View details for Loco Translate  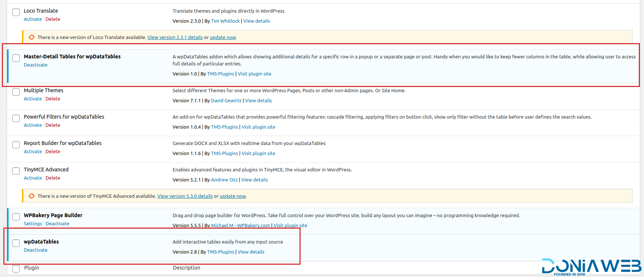pyautogui.click(x=257, y=21)
